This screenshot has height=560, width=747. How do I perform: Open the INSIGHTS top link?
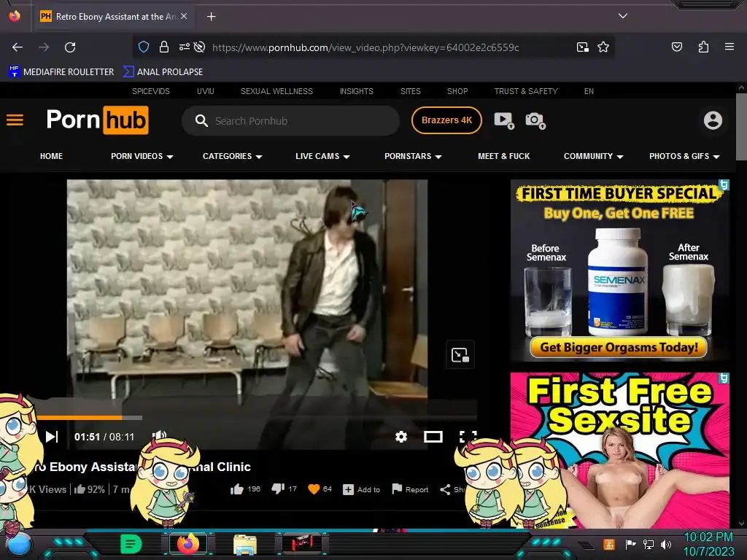pos(356,91)
